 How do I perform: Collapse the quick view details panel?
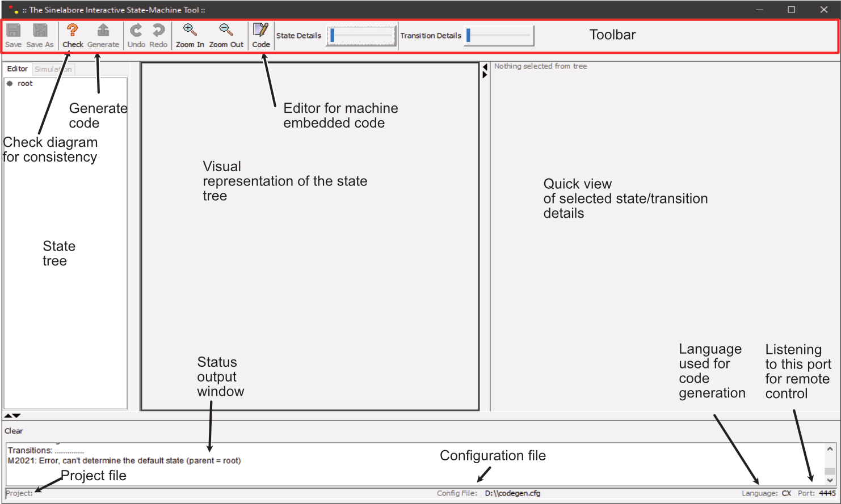click(484, 66)
